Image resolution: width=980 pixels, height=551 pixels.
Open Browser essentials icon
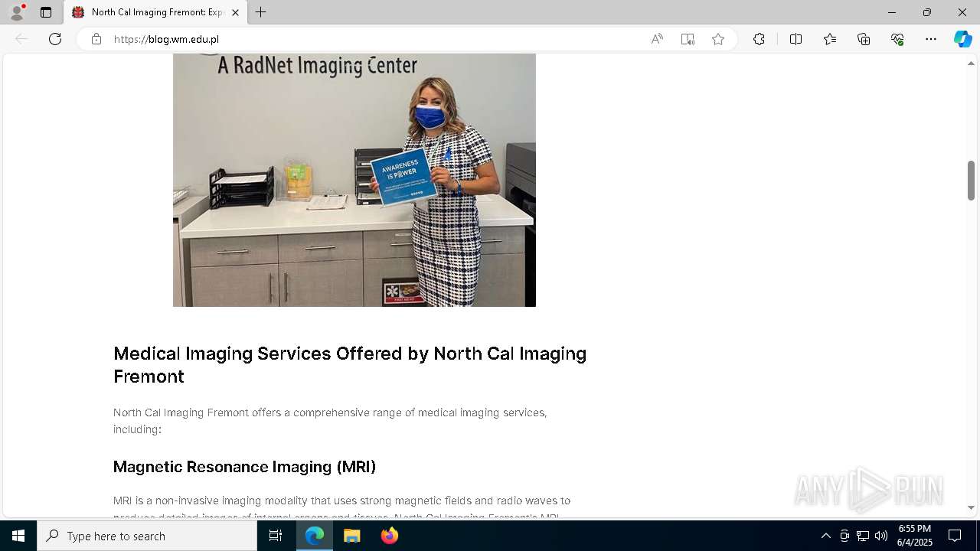(x=897, y=39)
